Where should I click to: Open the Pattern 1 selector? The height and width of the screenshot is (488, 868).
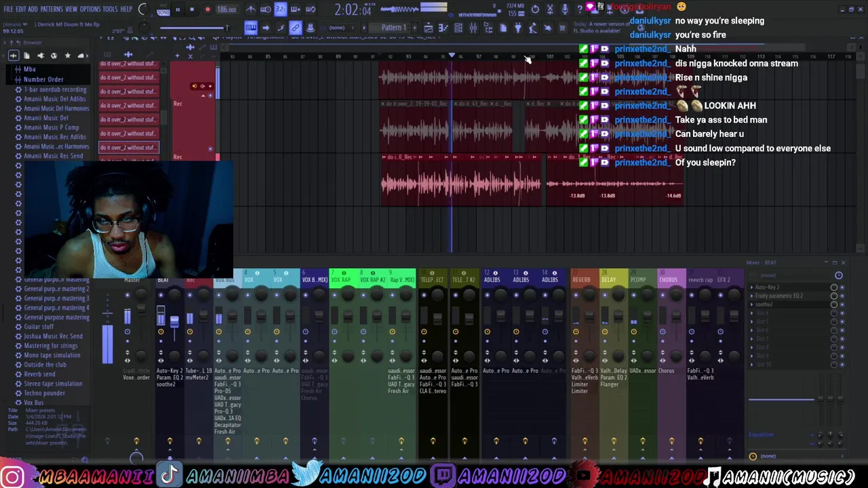click(x=393, y=28)
